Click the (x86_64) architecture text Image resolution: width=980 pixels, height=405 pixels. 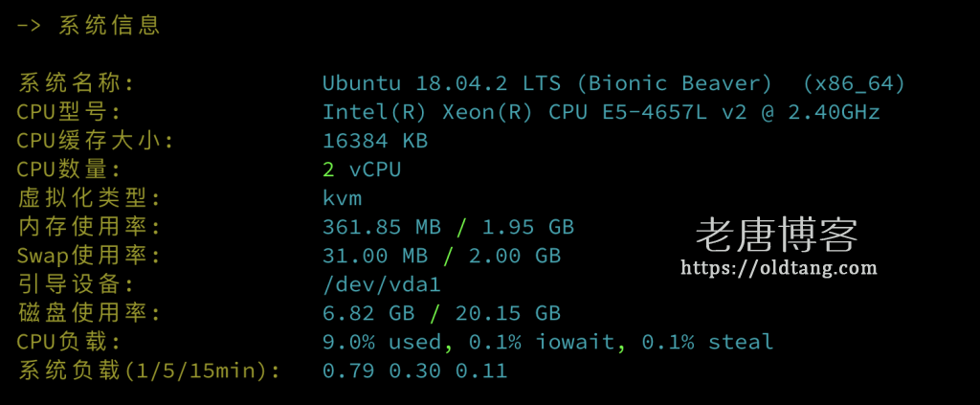point(854,83)
